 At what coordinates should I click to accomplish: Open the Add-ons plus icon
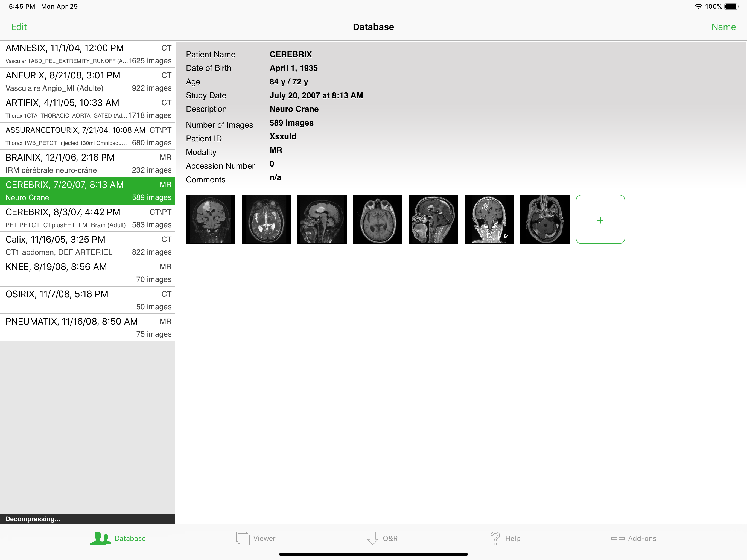[617, 538]
